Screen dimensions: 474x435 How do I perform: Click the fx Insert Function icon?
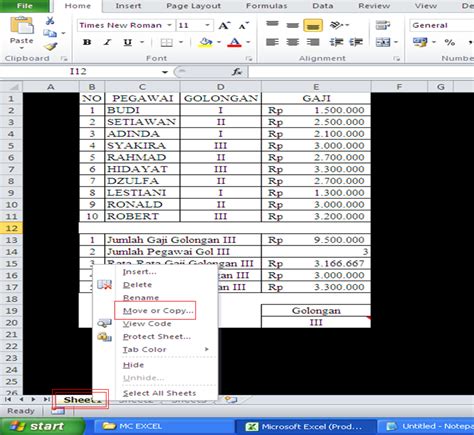[x=237, y=71]
